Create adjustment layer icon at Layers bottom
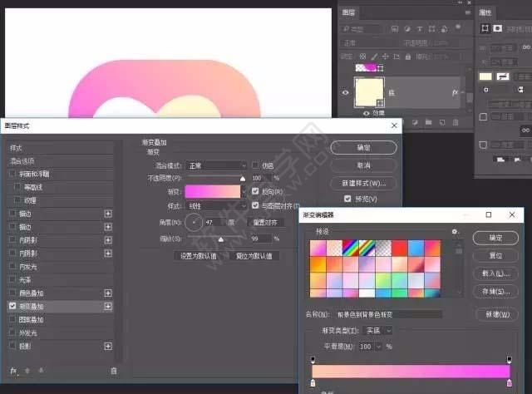 [415, 122]
